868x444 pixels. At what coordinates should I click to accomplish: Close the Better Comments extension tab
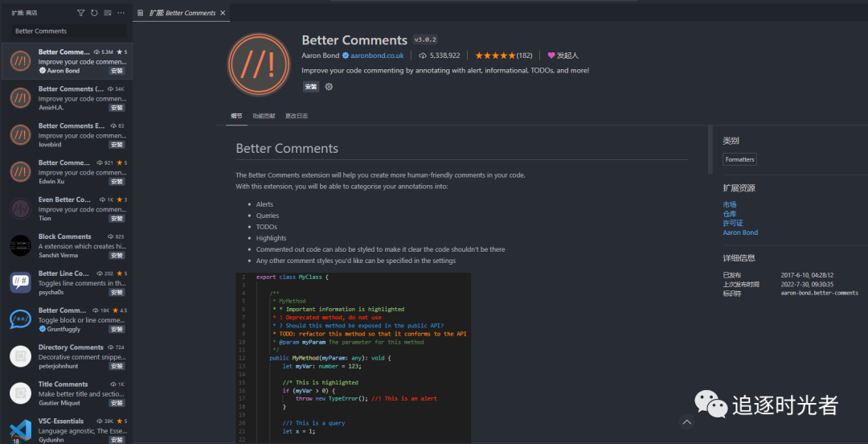coord(223,13)
